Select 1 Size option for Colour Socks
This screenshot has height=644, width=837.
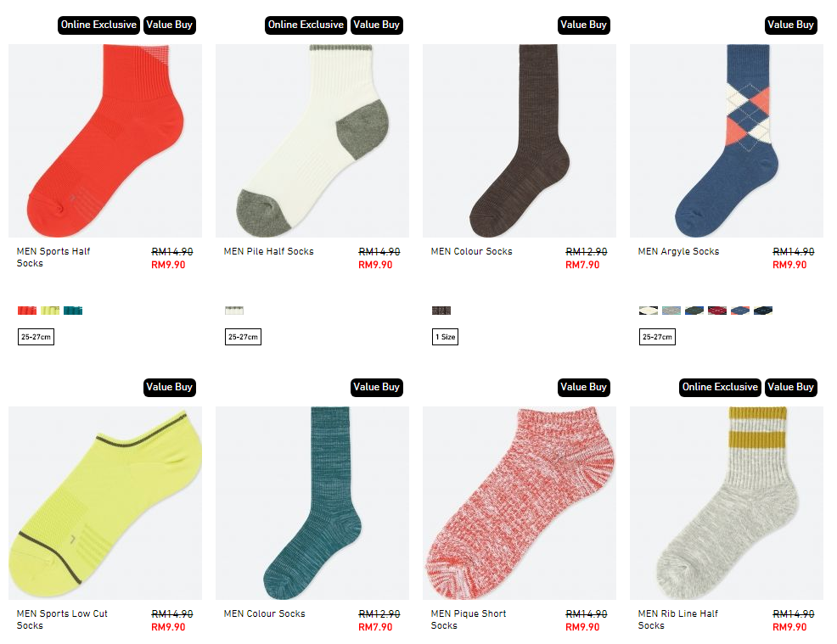pos(445,337)
